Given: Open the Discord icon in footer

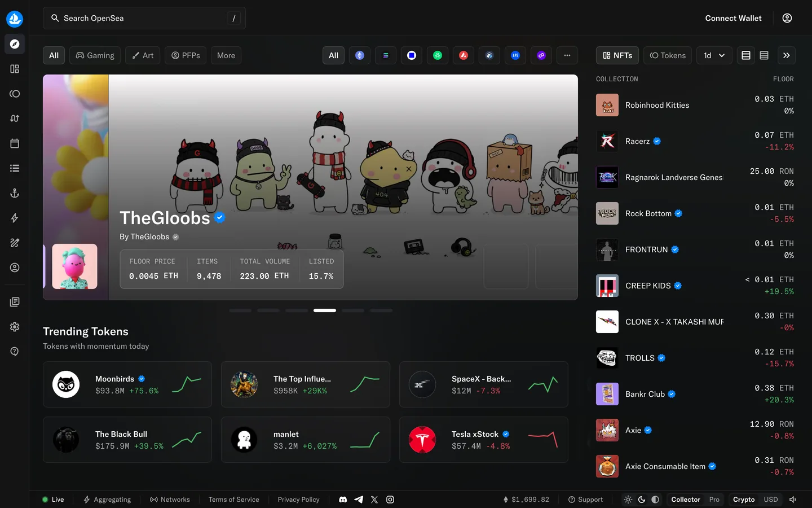Looking at the screenshot, I should pos(343,500).
